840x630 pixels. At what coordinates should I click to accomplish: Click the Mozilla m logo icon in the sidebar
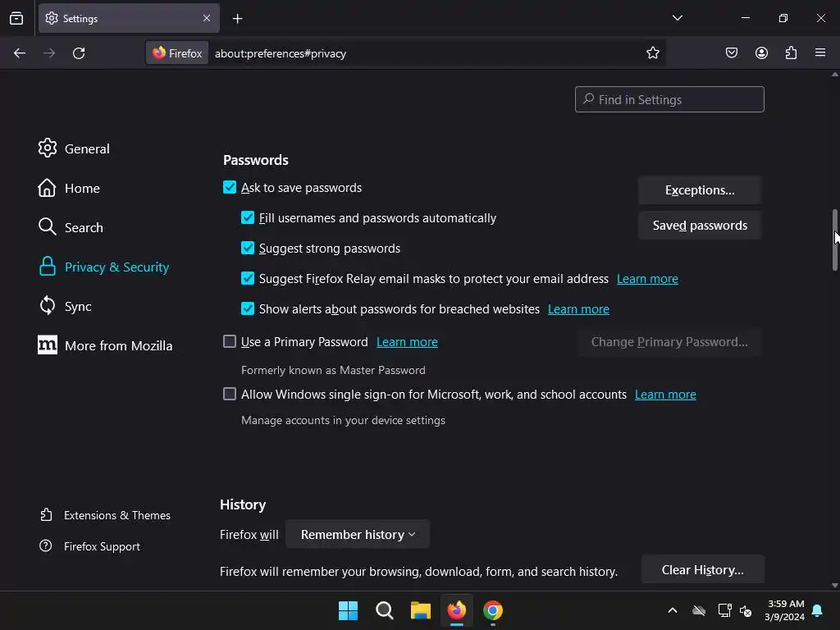[47, 345]
